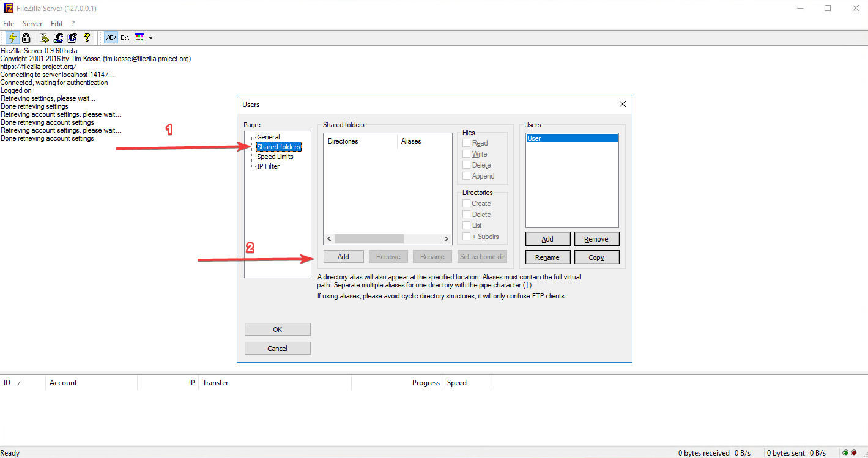Open the Speed Limits page
The width and height of the screenshot is (868, 458).
(275, 157)
